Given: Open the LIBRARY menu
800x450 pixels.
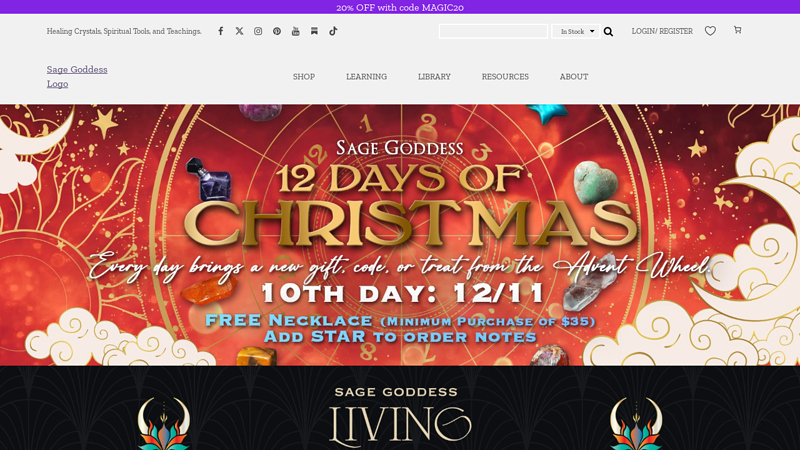Looking at the screenshot, I should click(x=434, y=77).
